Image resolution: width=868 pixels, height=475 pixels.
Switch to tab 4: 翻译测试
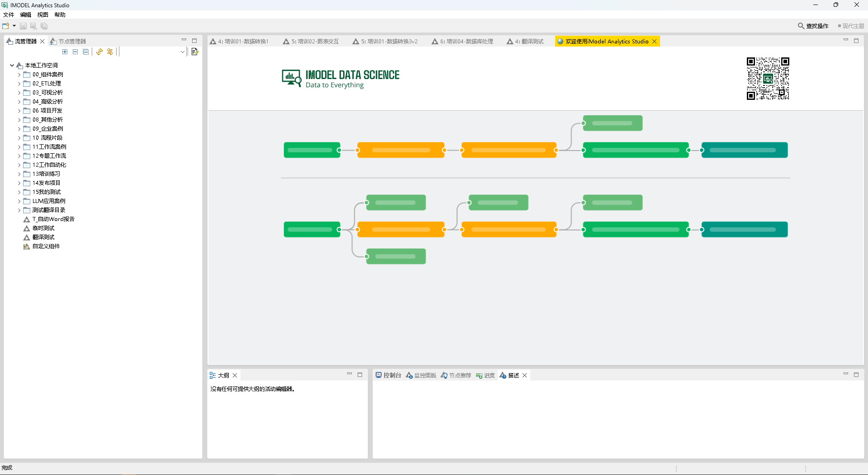(525, 42)
